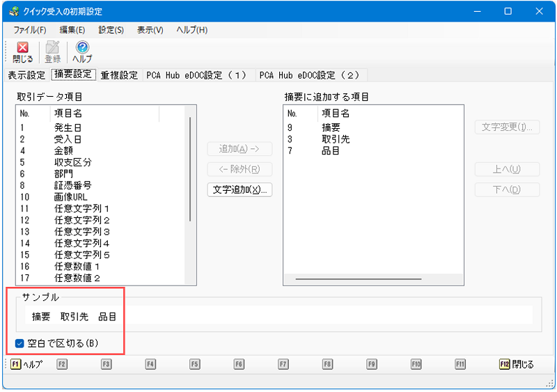Open the 表示(V) menu

point(150,30)
